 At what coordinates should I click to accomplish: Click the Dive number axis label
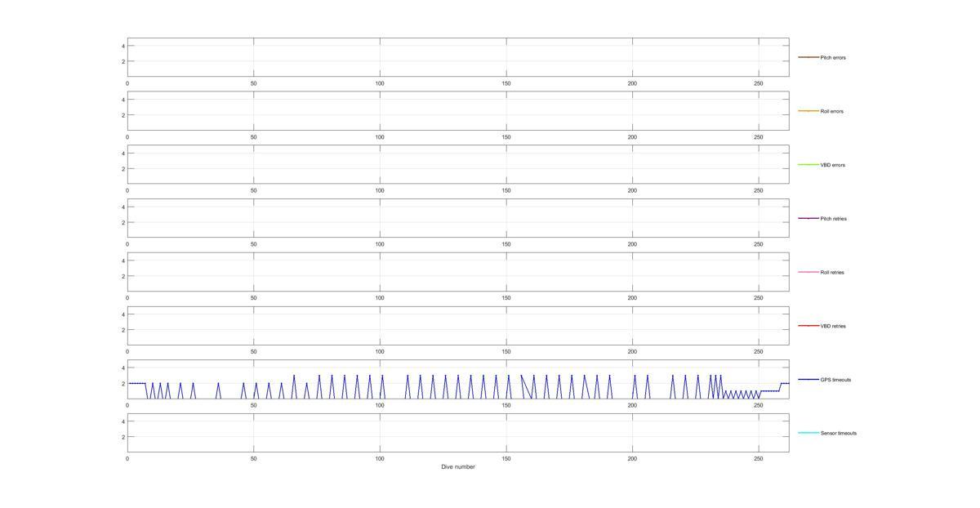click(458, 467)
